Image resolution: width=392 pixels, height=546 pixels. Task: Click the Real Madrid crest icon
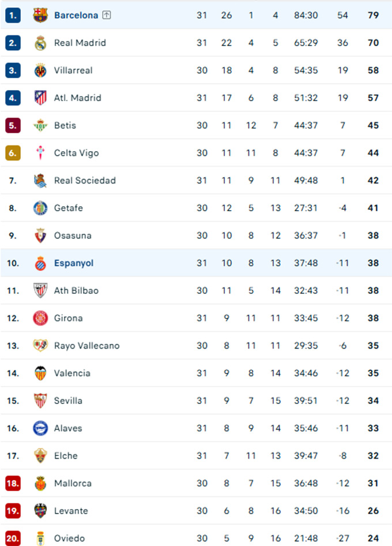[x=40, y=43]
